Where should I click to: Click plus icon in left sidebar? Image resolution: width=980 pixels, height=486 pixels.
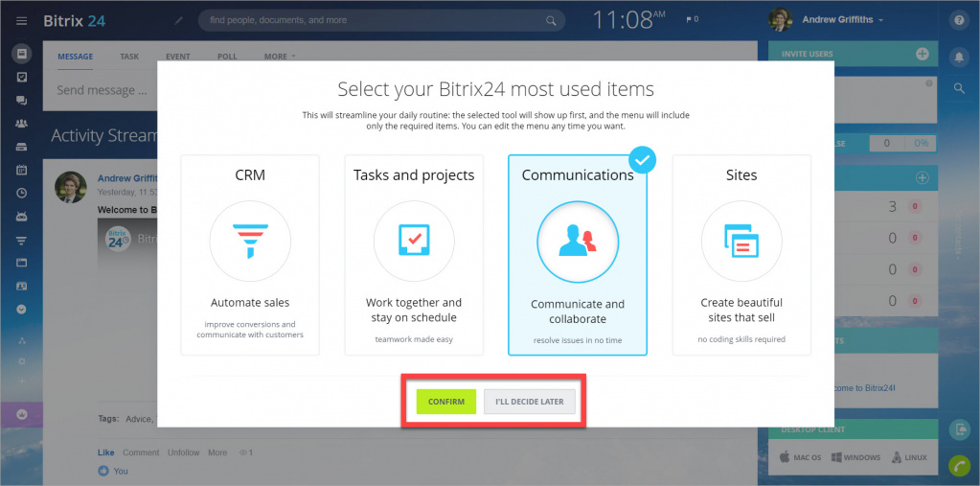(x=22, y=381)
